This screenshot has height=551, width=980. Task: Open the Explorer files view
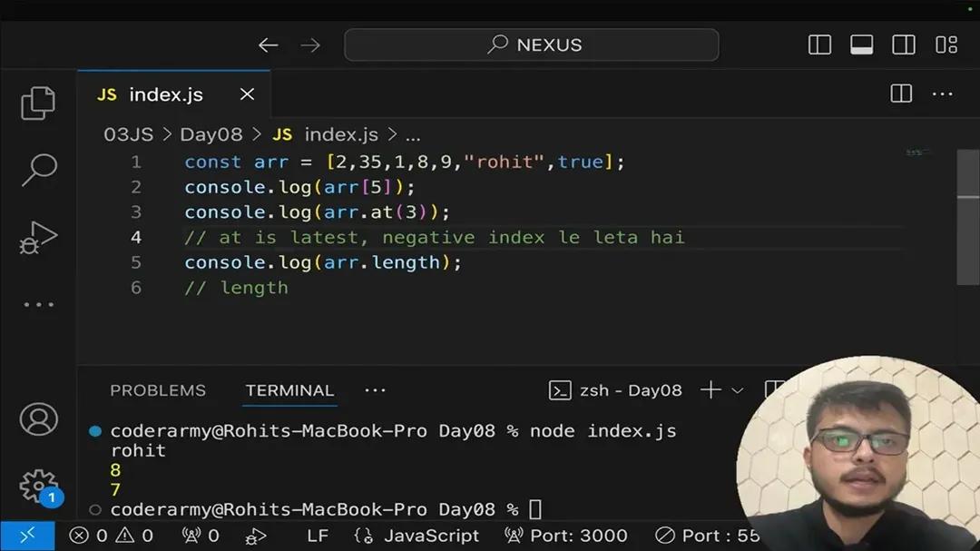point(38,103)
